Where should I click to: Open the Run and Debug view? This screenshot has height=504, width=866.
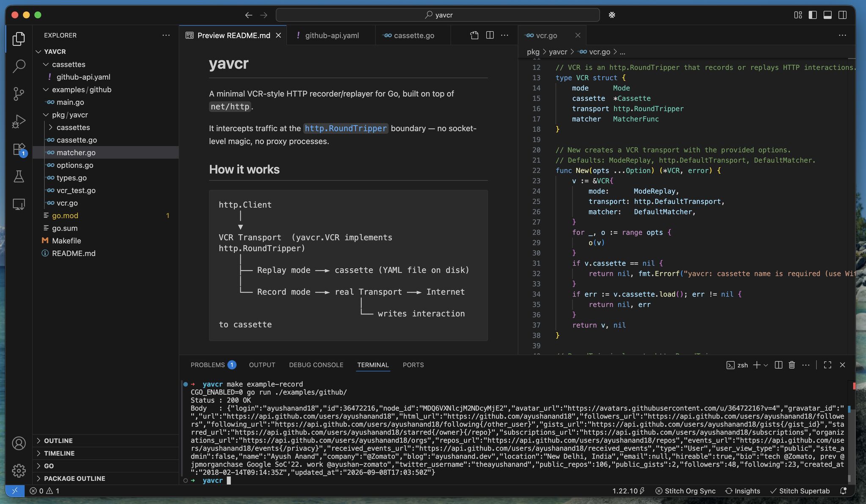click(19, 122)
